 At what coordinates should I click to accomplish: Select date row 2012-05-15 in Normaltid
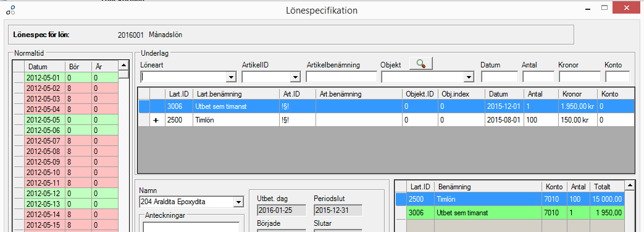[x=65, y=225]
